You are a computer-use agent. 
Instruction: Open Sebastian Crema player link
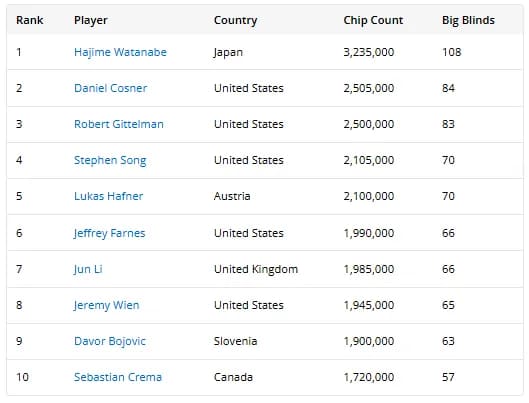click(x=118, y=377)
